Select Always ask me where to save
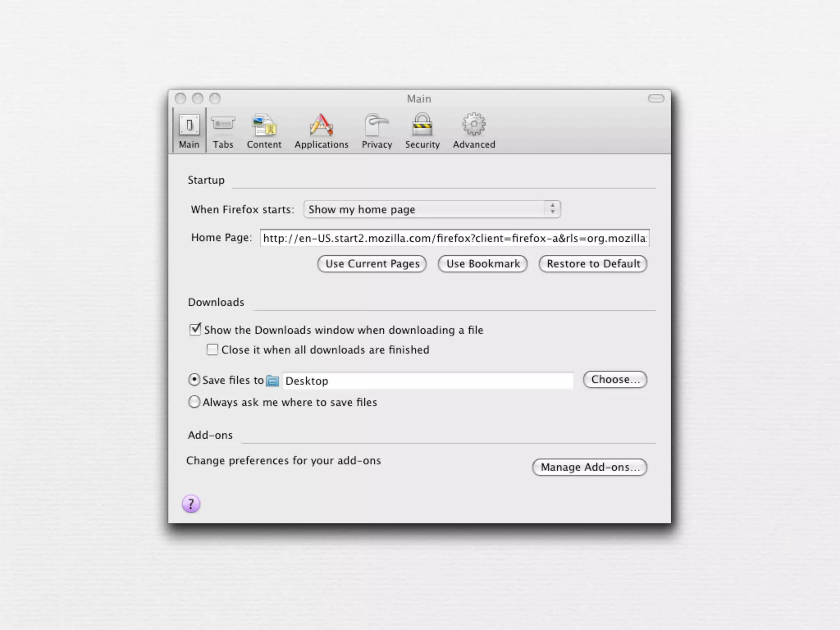This screenshot has height=630, width=840. (194, 402)
